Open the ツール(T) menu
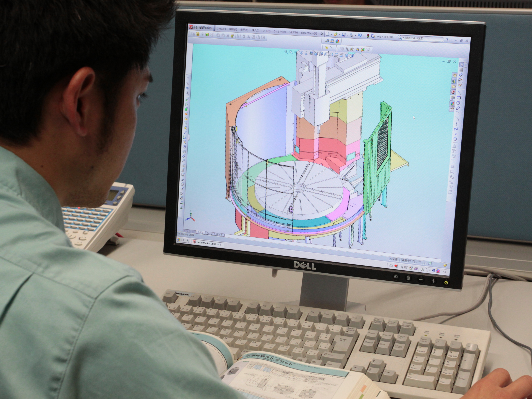Image resolution: width=532 pixels, height=399 pixels. click(267, 31)
